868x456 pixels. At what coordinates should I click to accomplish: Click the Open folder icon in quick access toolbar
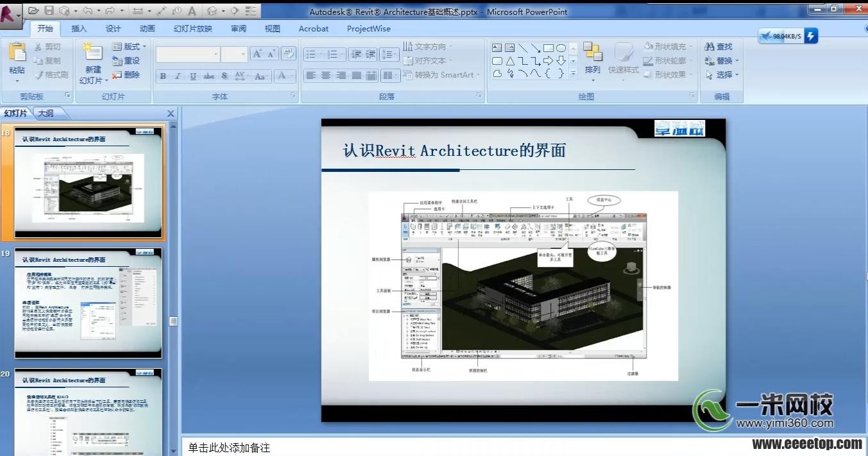coord(33,11)
